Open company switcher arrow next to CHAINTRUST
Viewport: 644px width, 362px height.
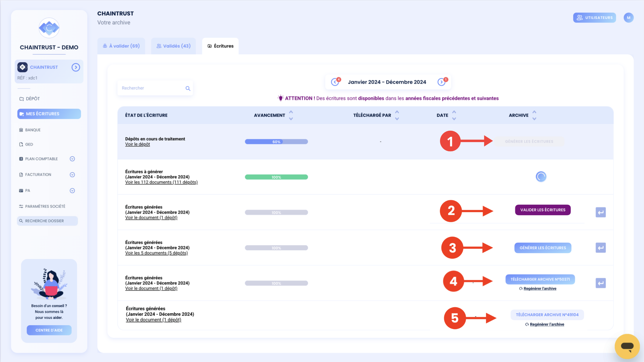point(76,67)
